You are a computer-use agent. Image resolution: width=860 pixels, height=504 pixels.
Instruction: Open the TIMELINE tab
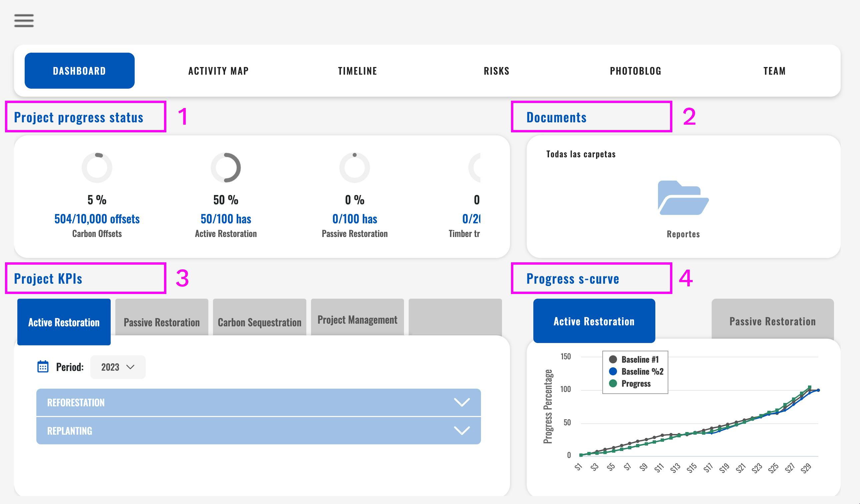(357, 71)
